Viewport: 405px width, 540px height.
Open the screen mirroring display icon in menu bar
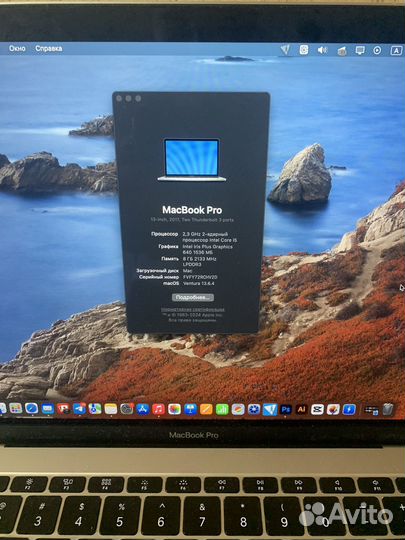[360, 51]
